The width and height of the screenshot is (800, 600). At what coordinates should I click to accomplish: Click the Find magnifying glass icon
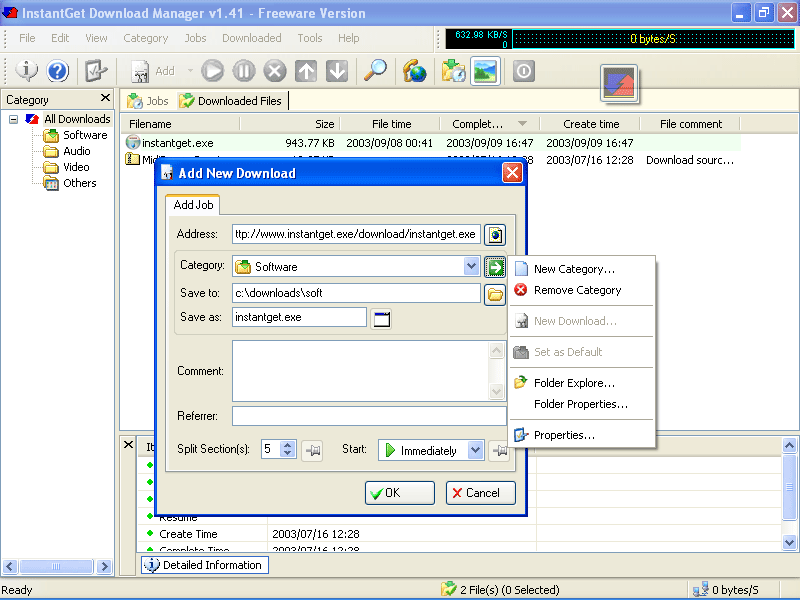pyautogui.click(x=375, y=70)
